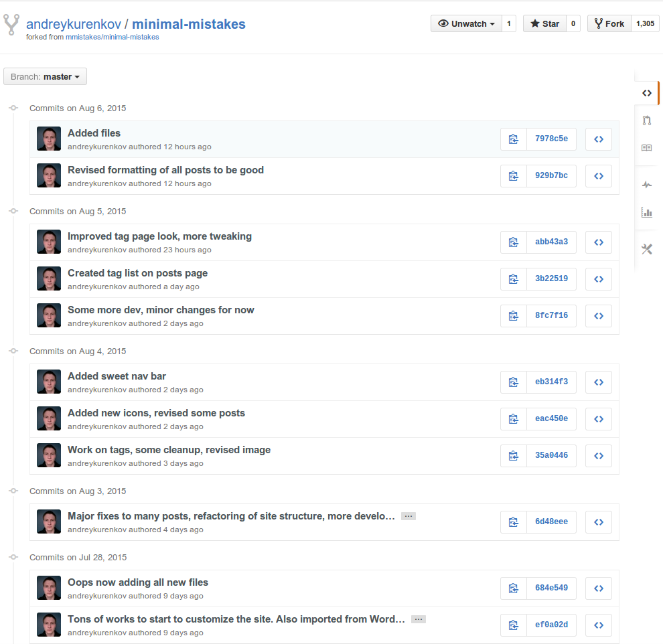This screenshot has width=663, height=644.
Task: Browse code at 'Improved tag page look' commit
Action: 598,242
